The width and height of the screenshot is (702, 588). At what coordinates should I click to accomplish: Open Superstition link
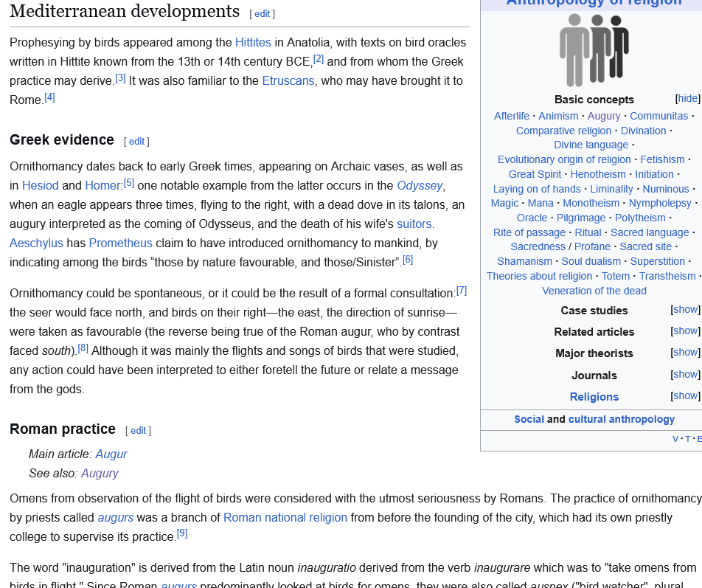[x=657, y=261]
